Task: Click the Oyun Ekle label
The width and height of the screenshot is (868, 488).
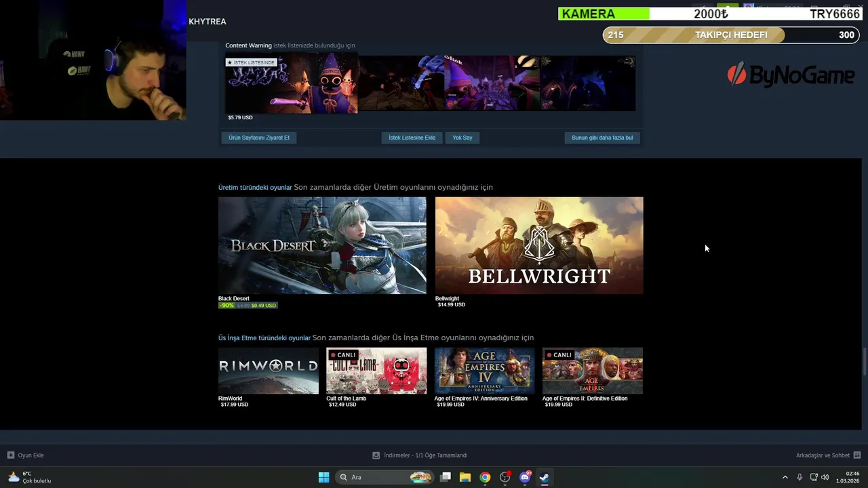Action: tap(31, 455)
